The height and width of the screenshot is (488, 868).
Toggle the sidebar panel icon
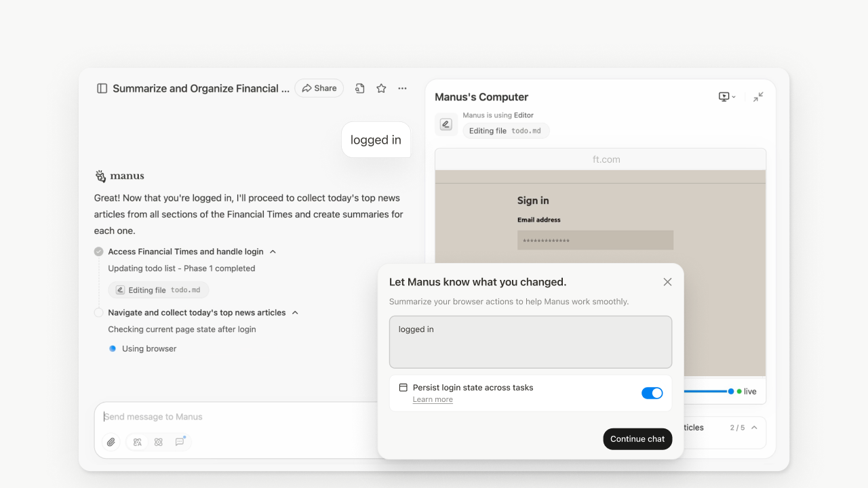(102, 88)
